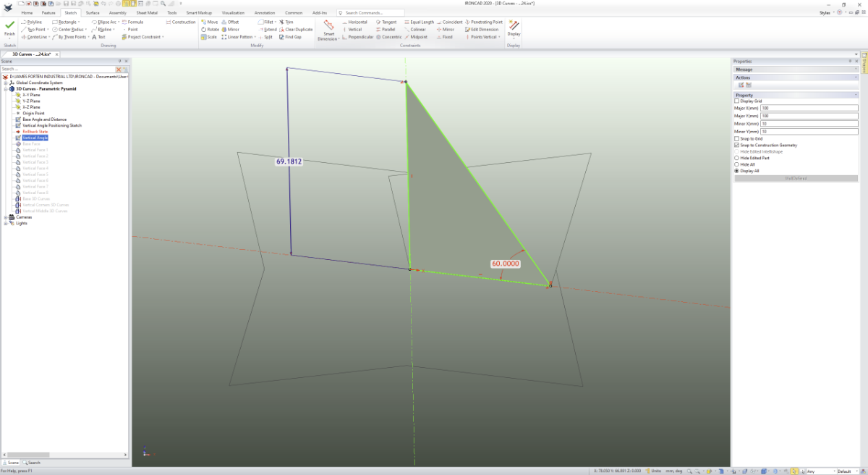
Task: Apply the Coincident constraint
Action: coord(450,22)
